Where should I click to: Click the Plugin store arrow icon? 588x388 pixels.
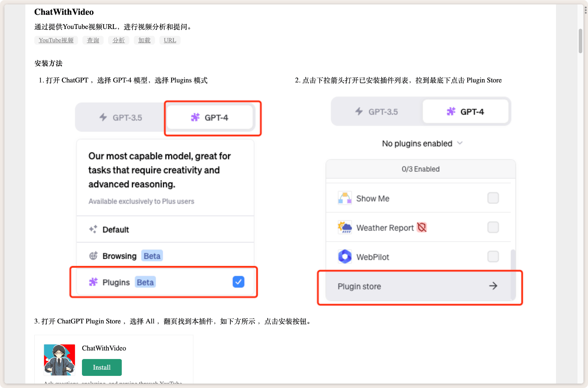(x=493, y=286)
